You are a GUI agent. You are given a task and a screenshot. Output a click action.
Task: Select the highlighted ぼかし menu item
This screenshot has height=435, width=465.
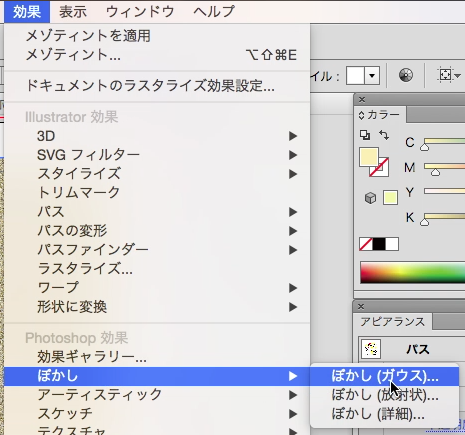[157, 376]
